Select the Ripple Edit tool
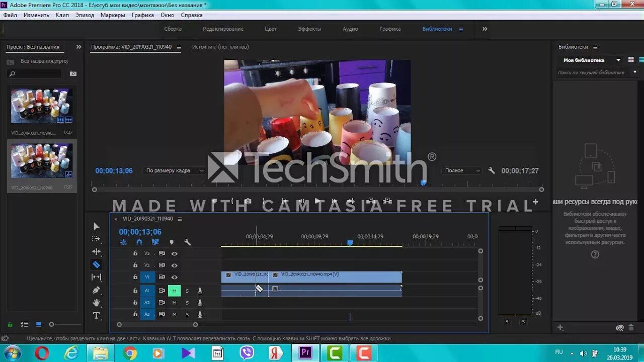644x362 pixels. point(96,251)
